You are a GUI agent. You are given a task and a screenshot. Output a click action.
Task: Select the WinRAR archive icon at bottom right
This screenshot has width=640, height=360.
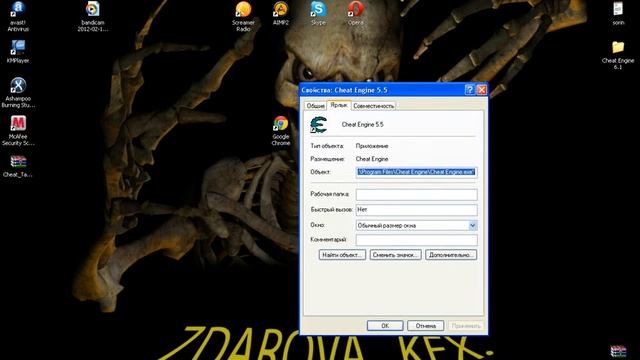click(618, 351)
